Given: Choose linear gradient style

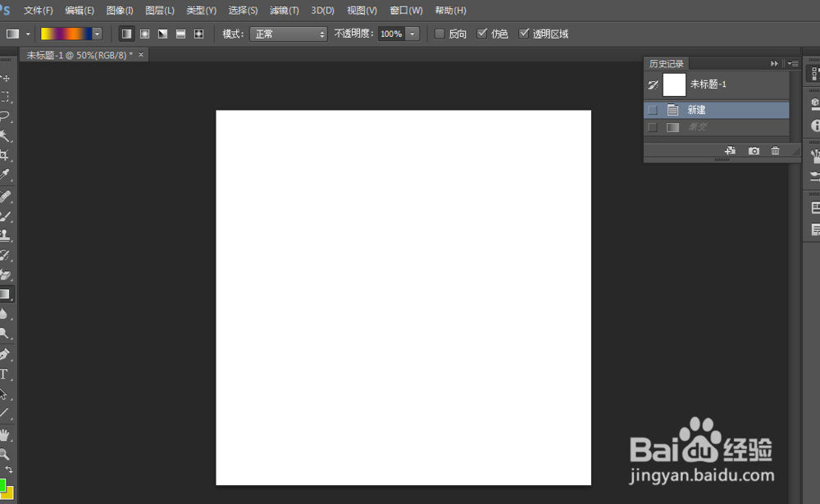Looking at the screenshot, I should click(x=126, y=34).
